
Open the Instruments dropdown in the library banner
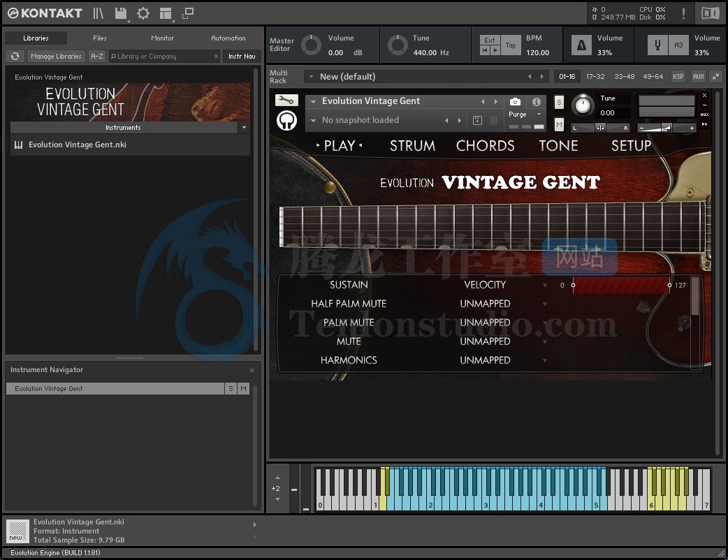click(x=243, y=127)
